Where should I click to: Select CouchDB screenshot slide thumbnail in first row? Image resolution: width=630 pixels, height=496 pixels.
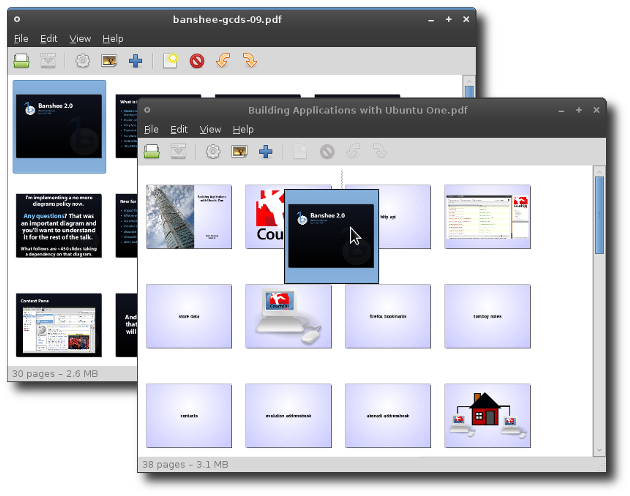487,217
